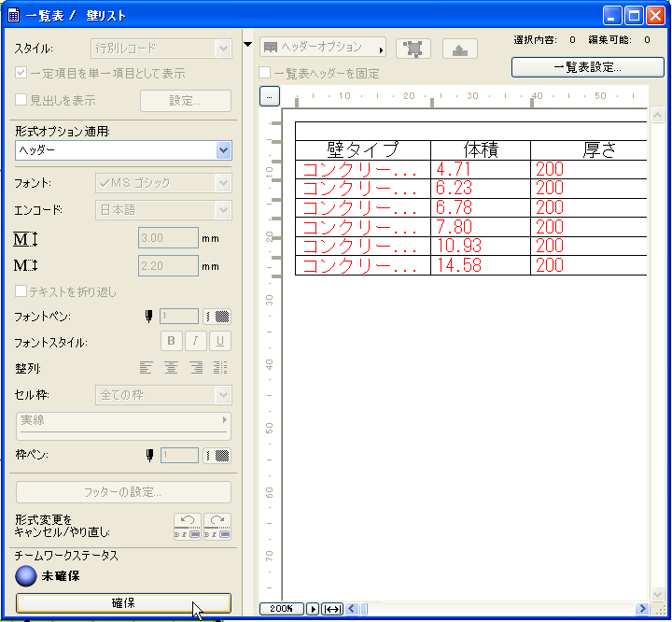672x622 pixels.
Task: Toggle テキストを折り返し checkbox
Action: pos(21,291)
